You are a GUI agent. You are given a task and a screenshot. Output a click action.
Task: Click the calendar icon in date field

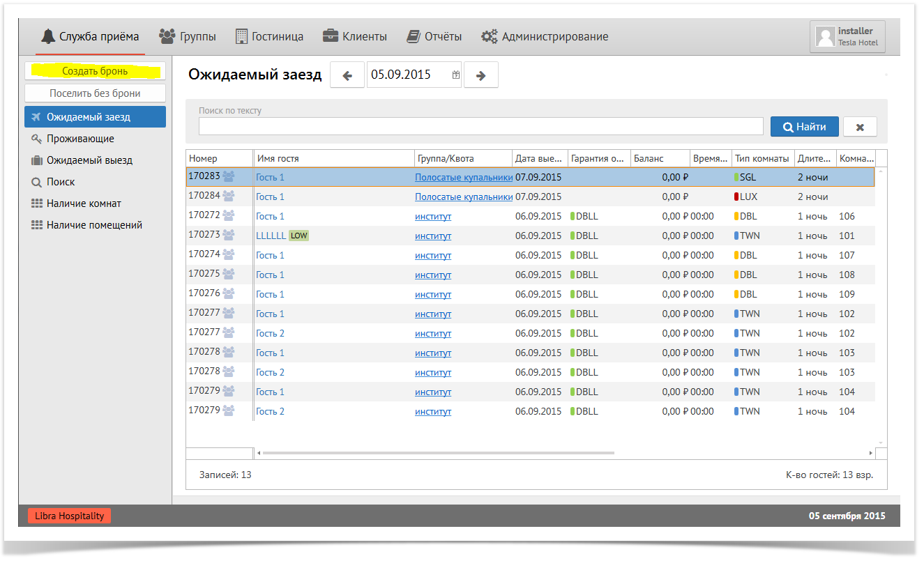point(456,75)
